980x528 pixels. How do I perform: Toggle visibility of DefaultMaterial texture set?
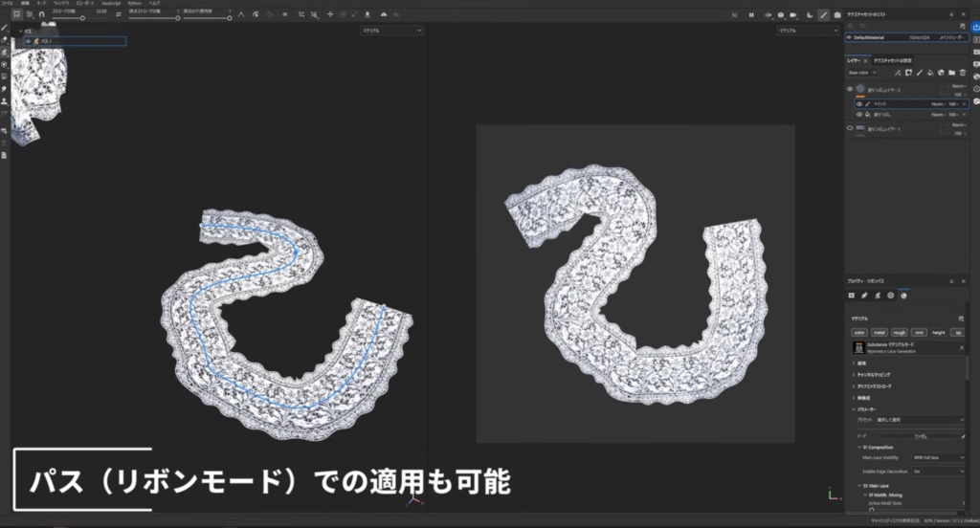849,37
